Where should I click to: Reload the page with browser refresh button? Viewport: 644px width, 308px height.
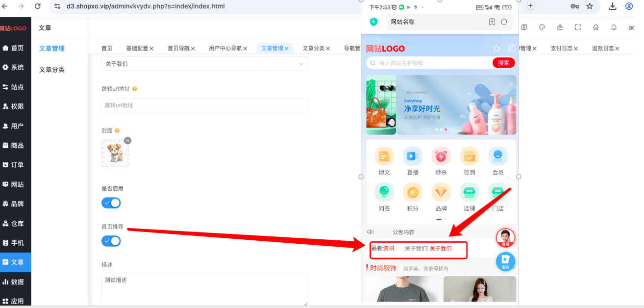(x=38, y=6)
